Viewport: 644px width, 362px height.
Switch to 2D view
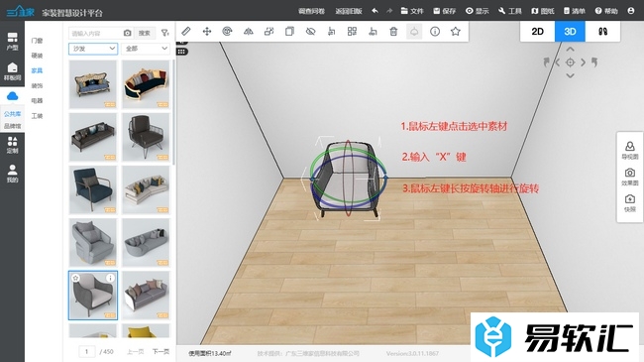tap(537, 32)
